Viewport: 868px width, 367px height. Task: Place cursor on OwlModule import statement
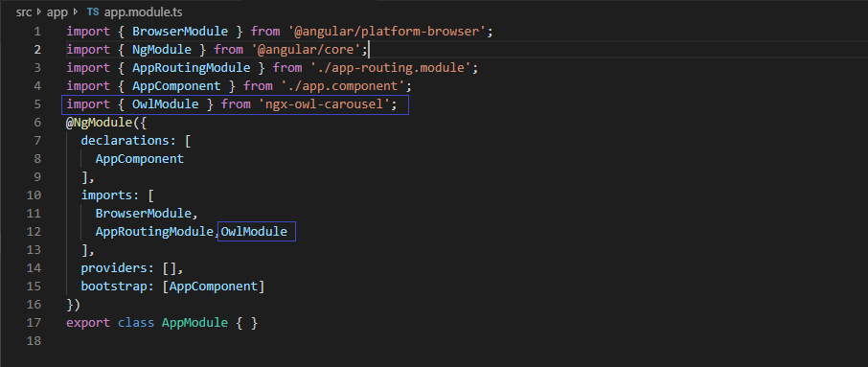[x=235, y=104]
